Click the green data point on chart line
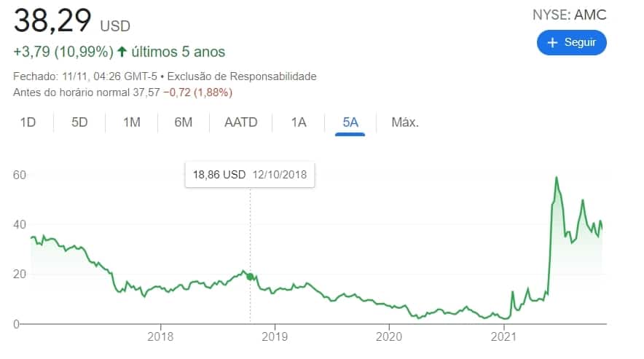This screenshot has width=644, height=359. coord(251,277)
